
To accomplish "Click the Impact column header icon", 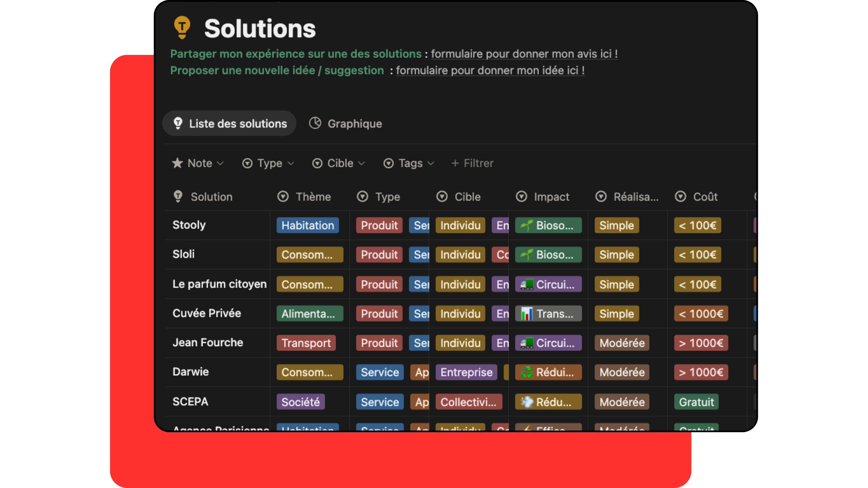I will point(521,197).
